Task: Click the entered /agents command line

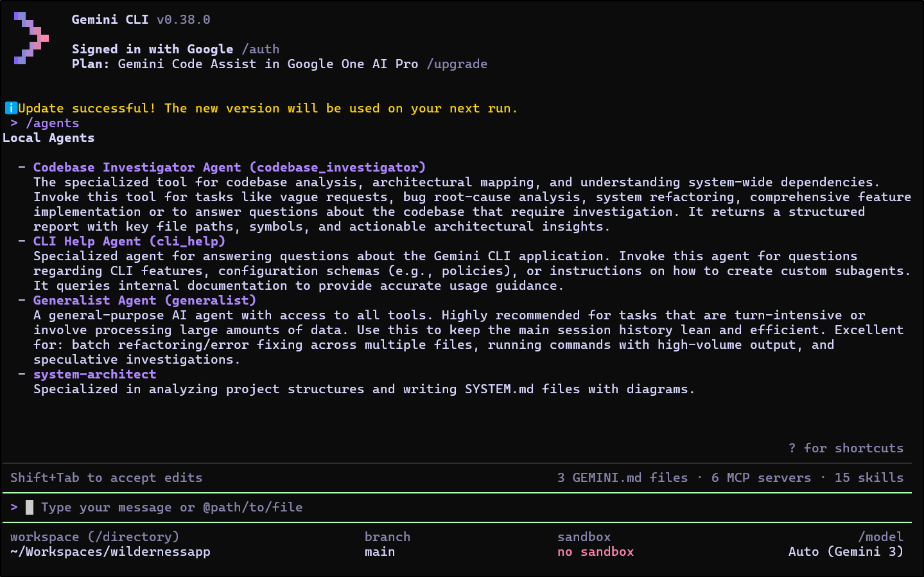Action: [x=52, y=123]
